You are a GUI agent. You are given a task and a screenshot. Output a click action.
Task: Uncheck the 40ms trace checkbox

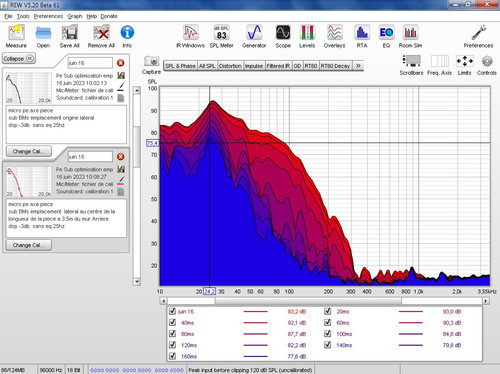click(x=172, y=322)
